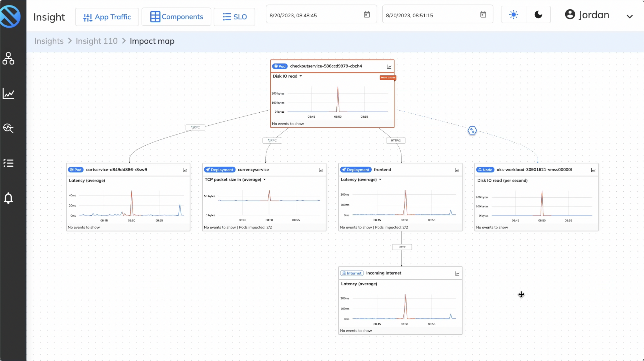Open the Components tab
The width and height of the screenshot is (644, 361).
(x=177, y=17)
